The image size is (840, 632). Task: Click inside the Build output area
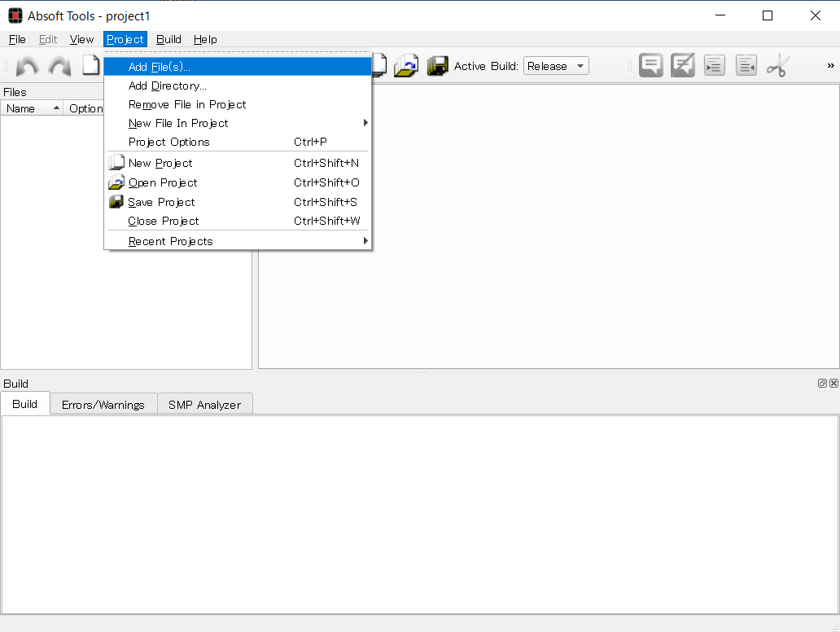pyautogui.click(x=420, y=515)
